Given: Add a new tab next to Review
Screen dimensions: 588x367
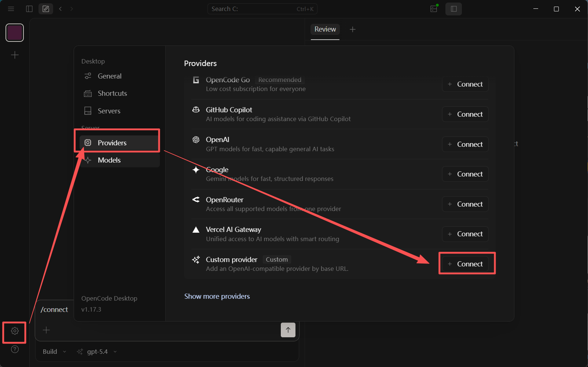Looking at the screenshot, I should point(353,29).
